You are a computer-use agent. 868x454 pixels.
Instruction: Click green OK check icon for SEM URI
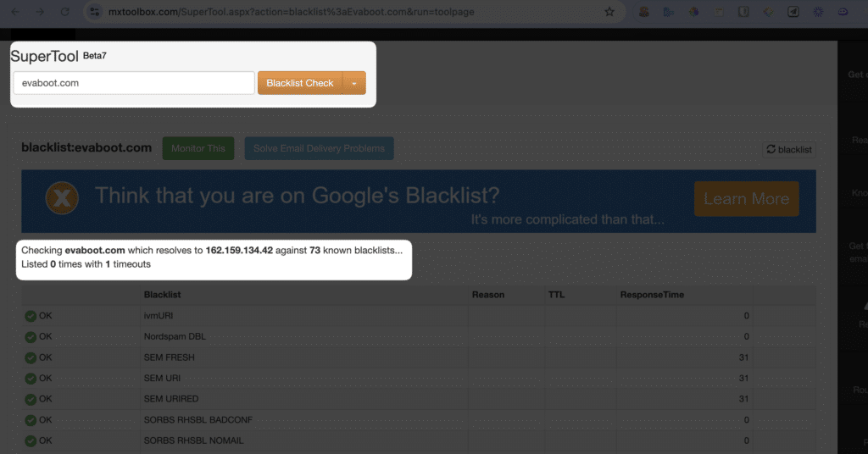31,379
